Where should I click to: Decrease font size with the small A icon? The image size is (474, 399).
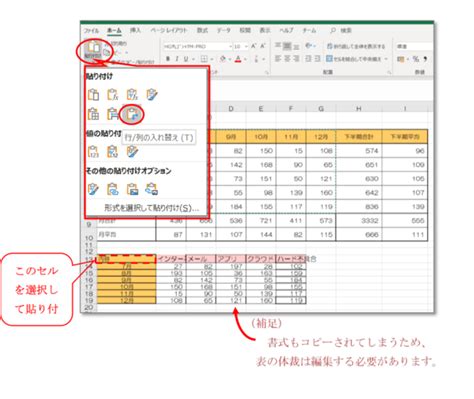tap(263, 46)
